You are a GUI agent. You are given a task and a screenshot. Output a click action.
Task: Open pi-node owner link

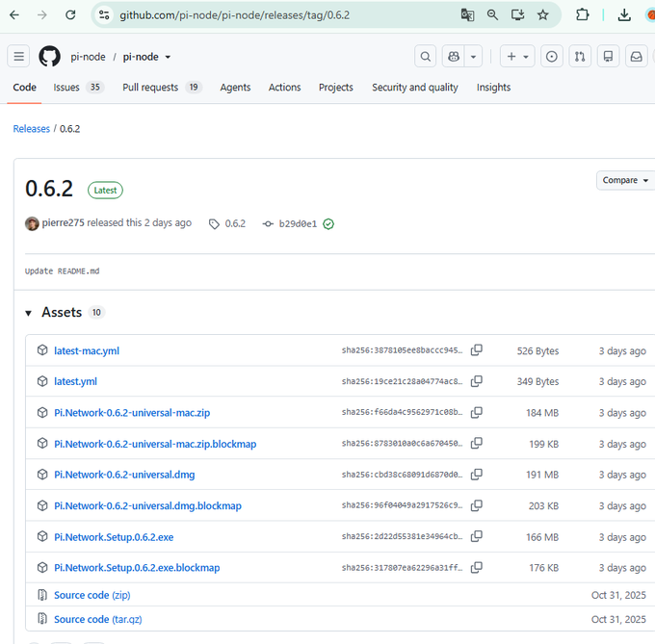tap(88, 57)
